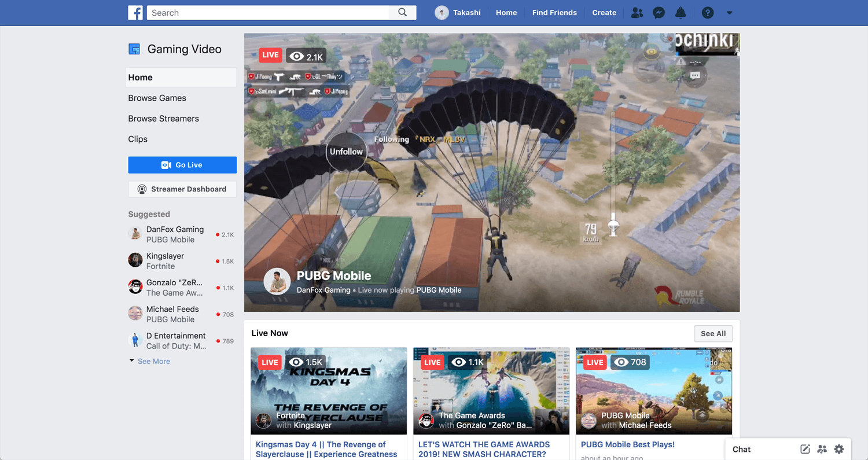Click See All in Live Now
The width and height of the screenshot is (868, 460).
pyautogui.click(x=713, y=333)
